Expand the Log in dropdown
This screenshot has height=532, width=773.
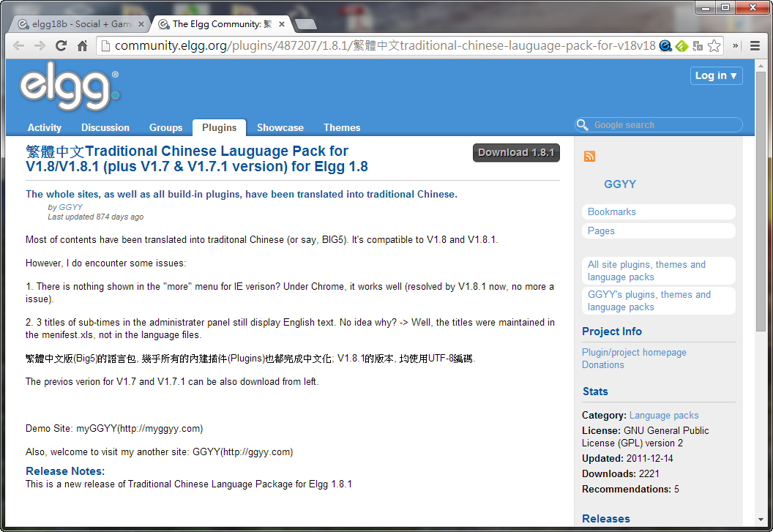pyautogui.click(x=716, y=75)
